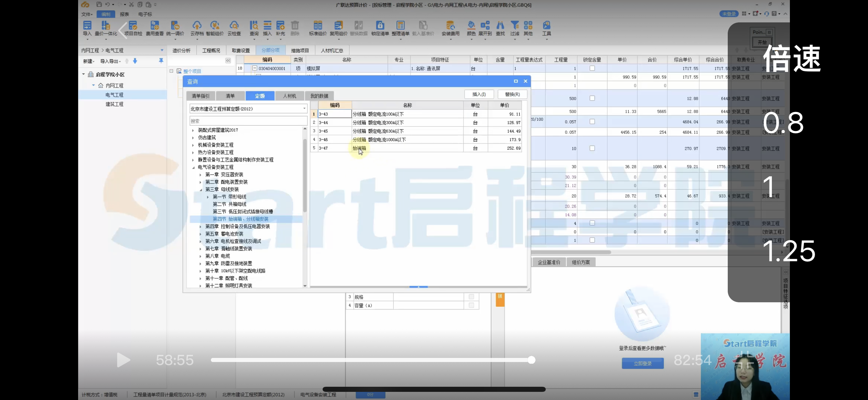
Task: Open the 量价一体化 toolbar tool
Action: (x=106, y=28)
